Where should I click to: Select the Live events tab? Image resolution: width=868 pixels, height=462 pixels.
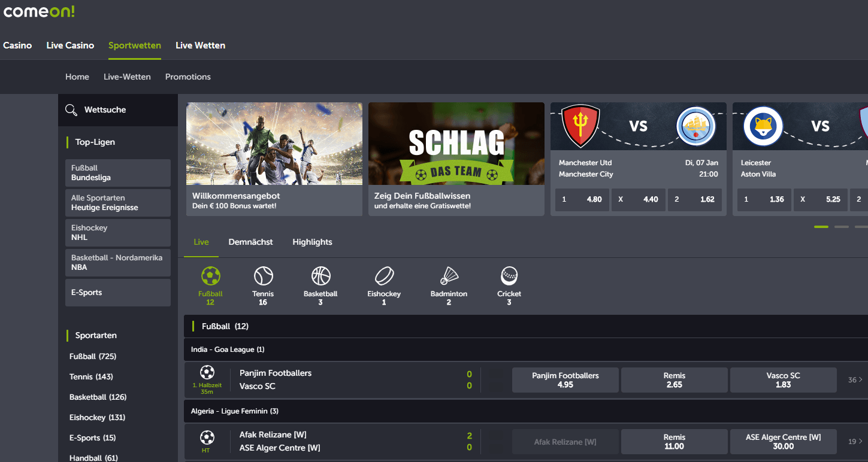201,242
